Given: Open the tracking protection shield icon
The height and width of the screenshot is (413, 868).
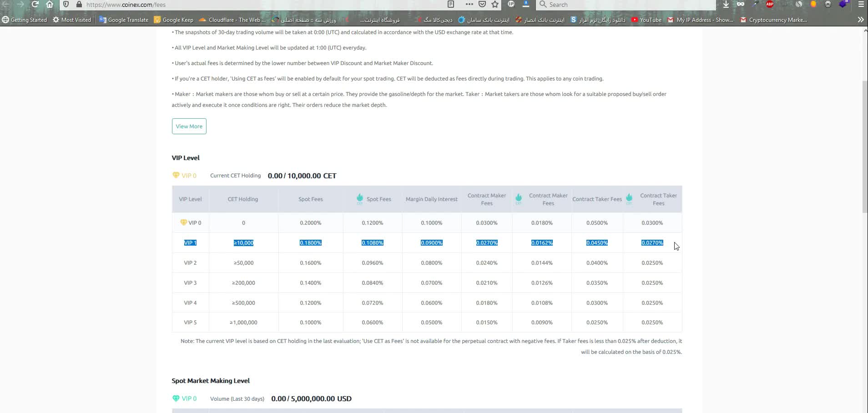Looking at the screenshot, I should click(66, 5).
